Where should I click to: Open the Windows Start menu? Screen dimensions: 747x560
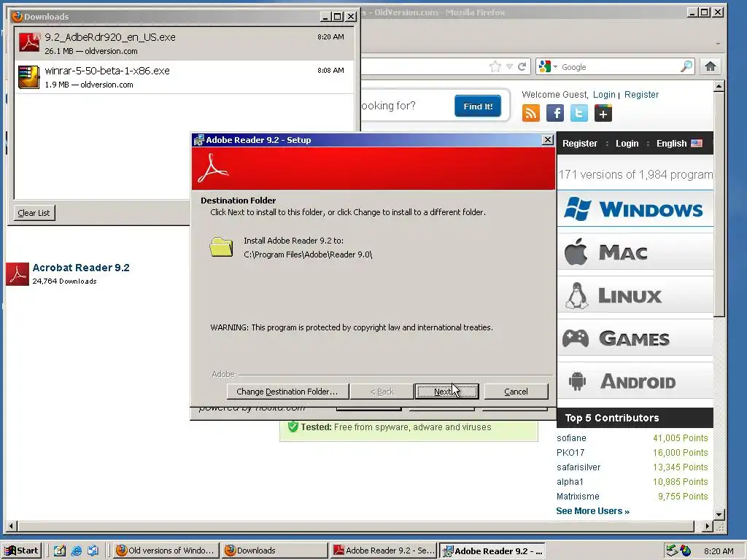coord(22,551)
